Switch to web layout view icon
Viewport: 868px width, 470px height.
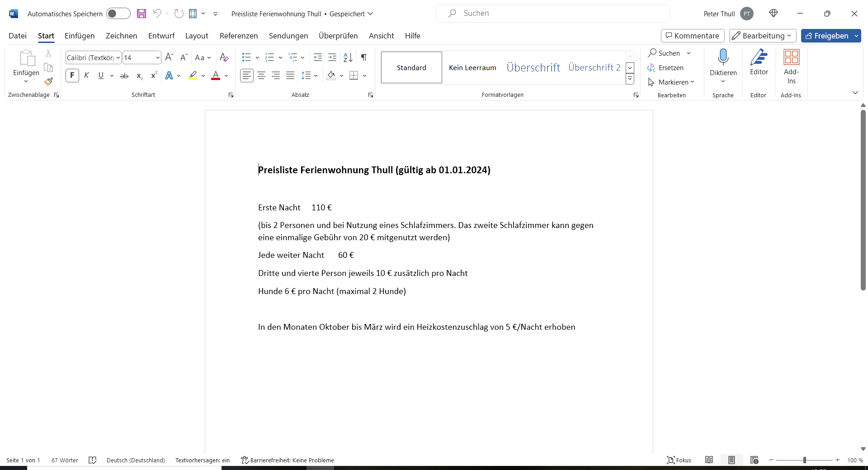[x=754, y=460]
